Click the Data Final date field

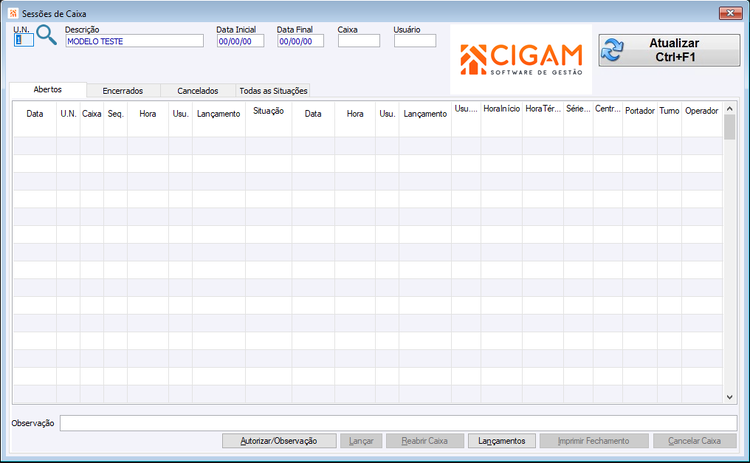click(x=300, y=41)
